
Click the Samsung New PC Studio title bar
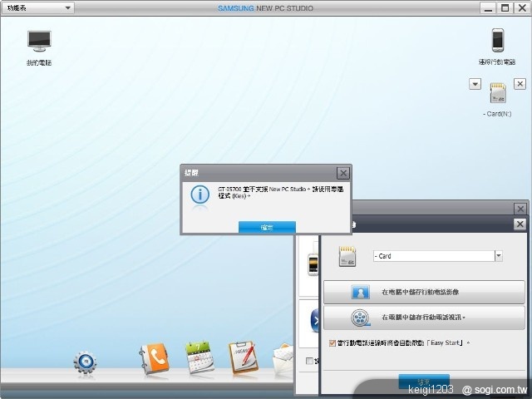(x=266, y=7)
